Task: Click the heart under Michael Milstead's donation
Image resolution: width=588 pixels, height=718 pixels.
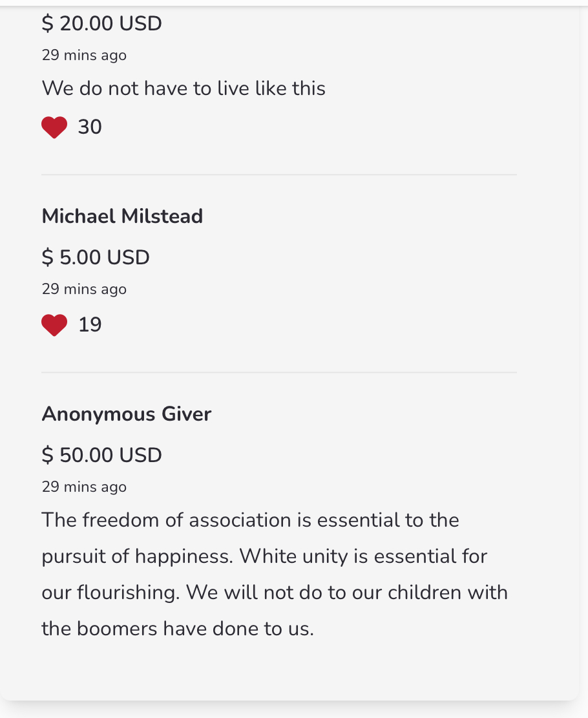Action: [54, 325]
